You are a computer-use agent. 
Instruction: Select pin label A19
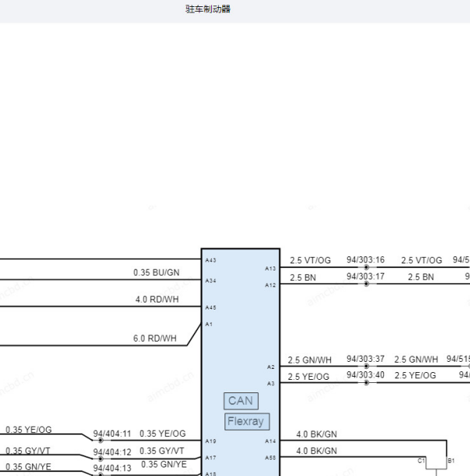tap(210, 441)
